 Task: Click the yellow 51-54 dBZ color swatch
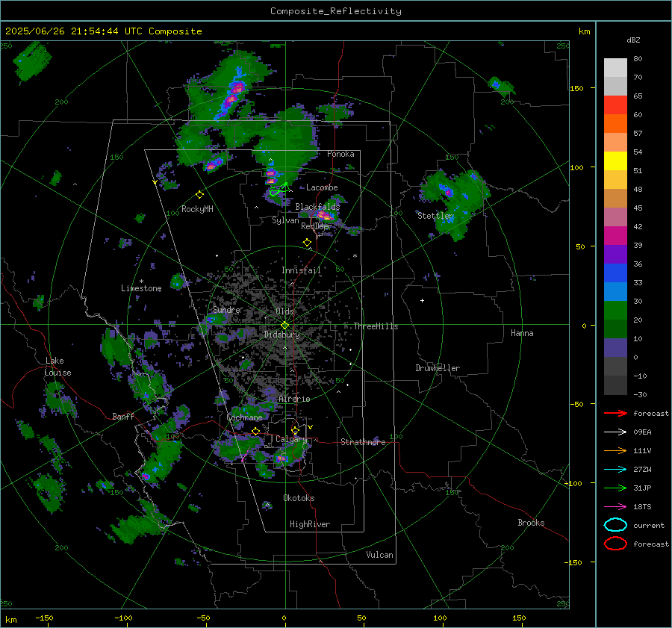tap(615, 161)
